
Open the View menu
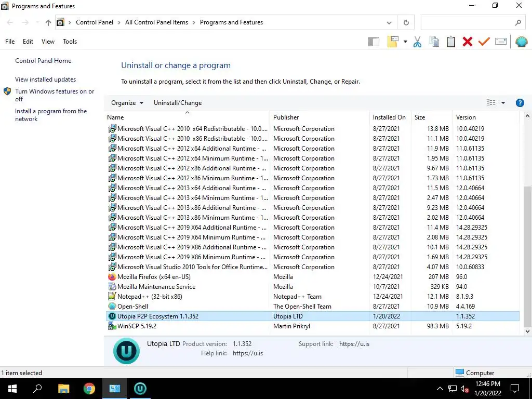[48, 42]
